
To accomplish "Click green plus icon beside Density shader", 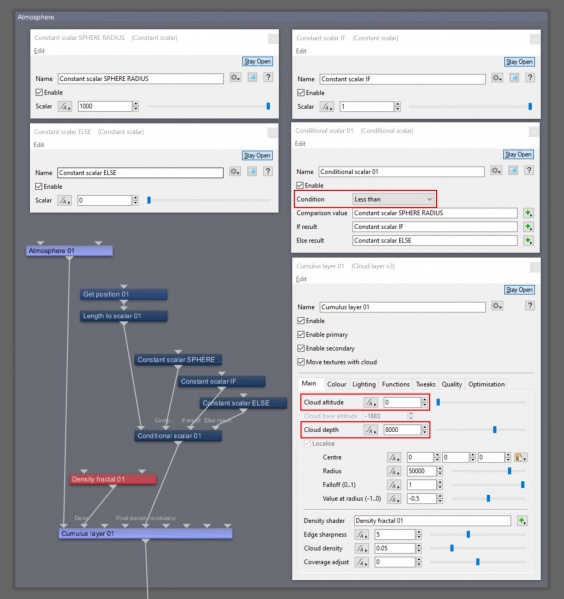I will point(522,521).
